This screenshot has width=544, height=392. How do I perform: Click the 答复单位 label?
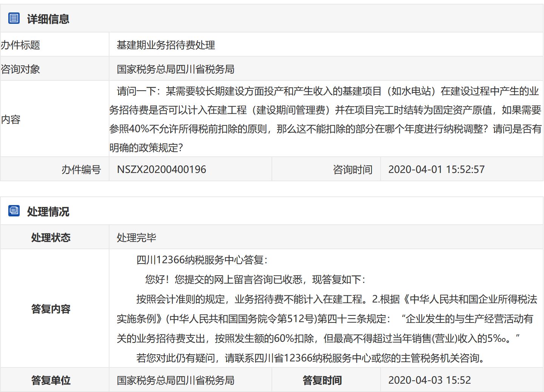pos(51,380)
